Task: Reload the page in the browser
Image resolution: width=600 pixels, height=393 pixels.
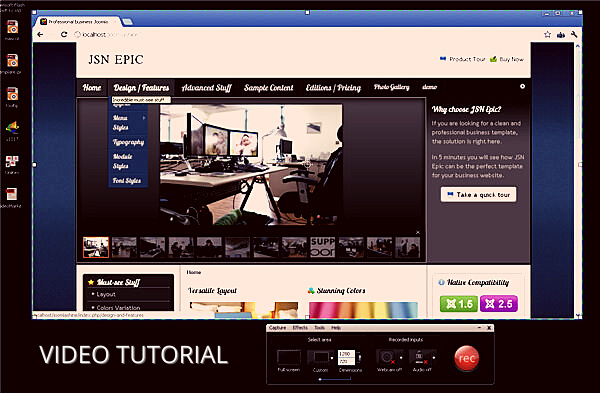Action: pos(64,34)
